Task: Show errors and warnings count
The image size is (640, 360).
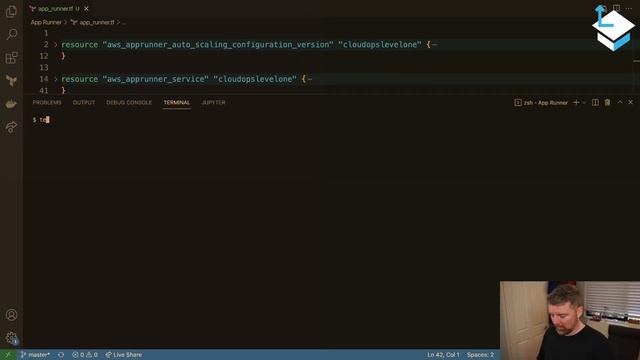Action: [x=85, y=355]
